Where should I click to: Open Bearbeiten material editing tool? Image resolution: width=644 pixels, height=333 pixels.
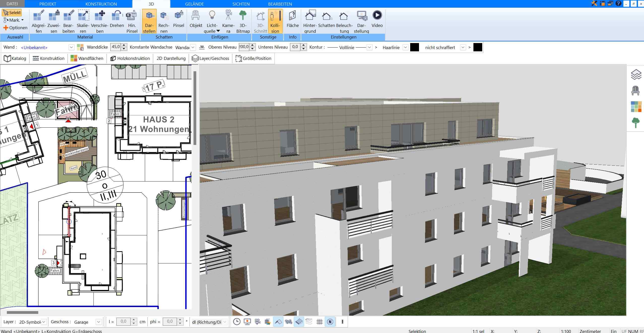pos(68,22)
